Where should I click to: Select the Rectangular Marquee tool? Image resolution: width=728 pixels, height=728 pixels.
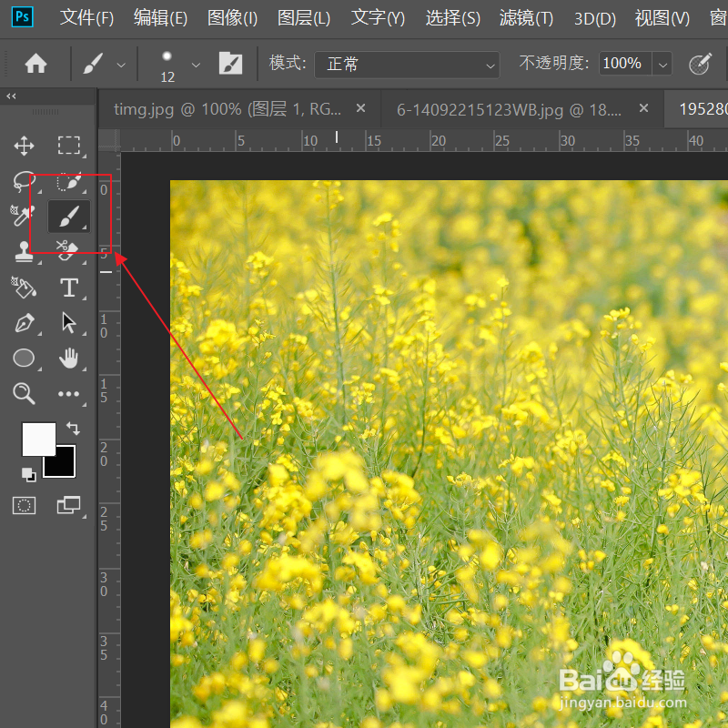(x=69, y=146)
